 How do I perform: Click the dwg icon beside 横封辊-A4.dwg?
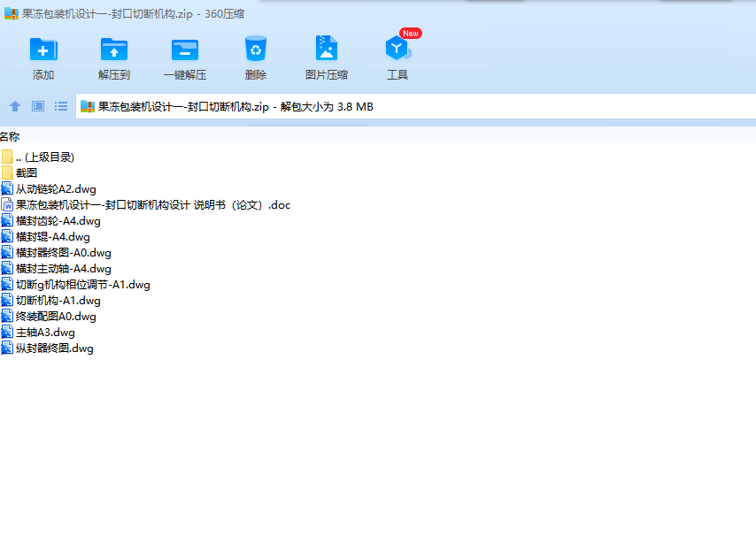(x=7, y=236)
